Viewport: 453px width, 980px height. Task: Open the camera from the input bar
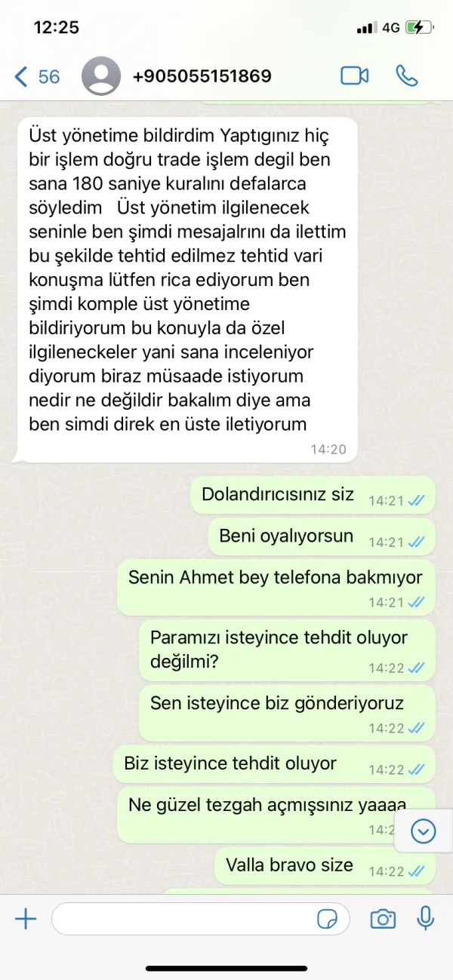tap(383, 918)
